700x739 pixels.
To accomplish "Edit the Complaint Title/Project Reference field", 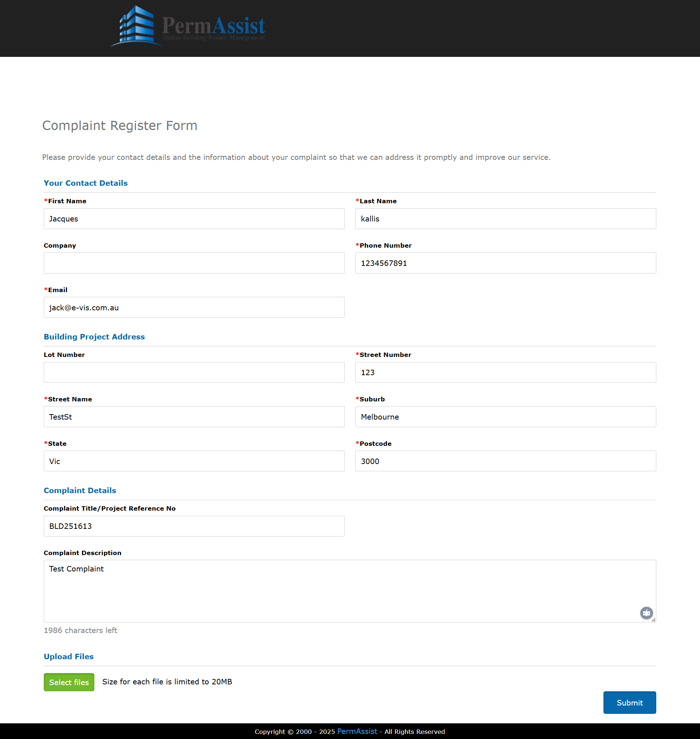I will click(x=193, y=526).
